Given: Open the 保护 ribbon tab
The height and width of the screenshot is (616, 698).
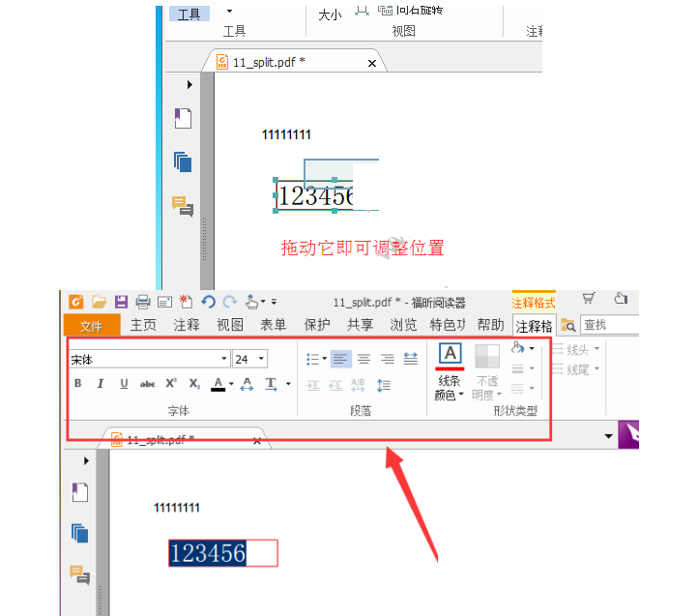Looking at the screenshot, I should 317,325.
